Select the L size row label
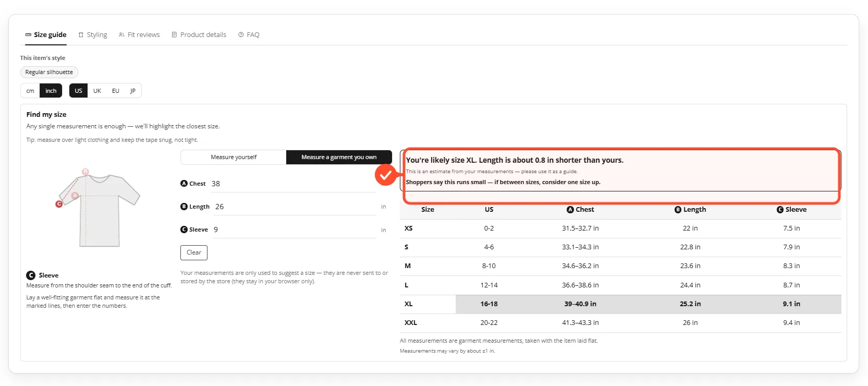Image resolution: width=868 pixels, height=386 pixels. [x=407, y=285]
